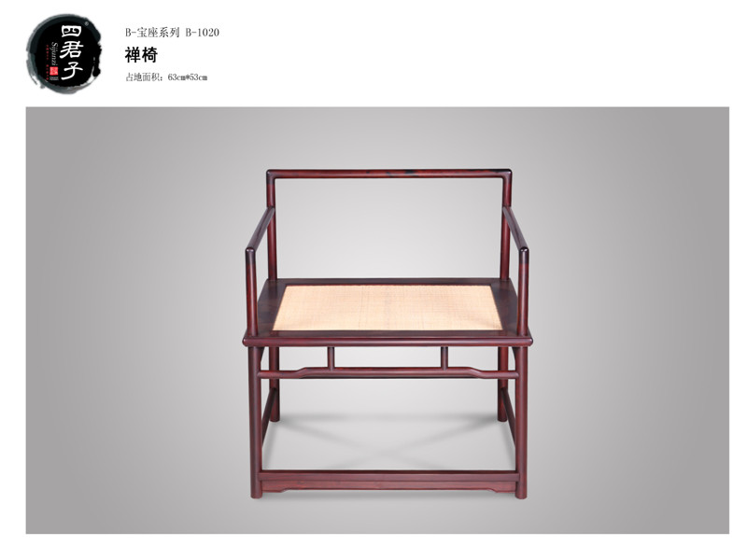747x560 pixels.
Task: Click the vertical Sijunzi text in logo
Action: (x=54, y=53)
